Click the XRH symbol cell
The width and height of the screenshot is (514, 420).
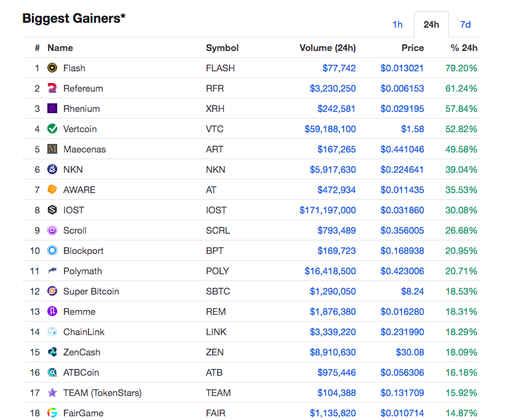pyautogui.click(x=215, y=109)
